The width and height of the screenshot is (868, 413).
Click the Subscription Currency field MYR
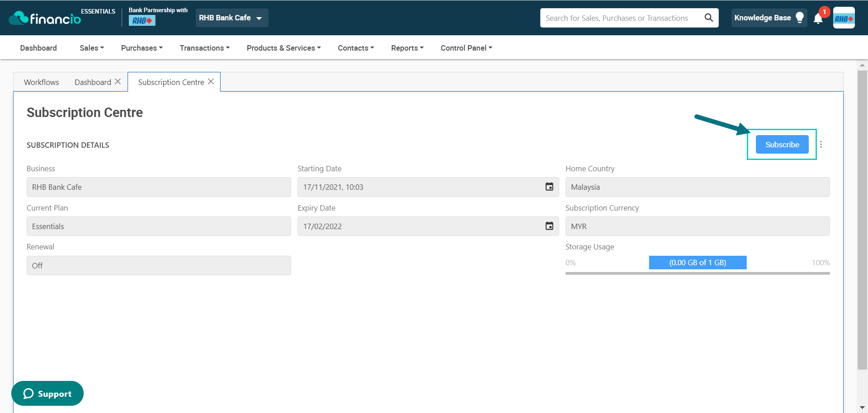(x=698, y=226)
